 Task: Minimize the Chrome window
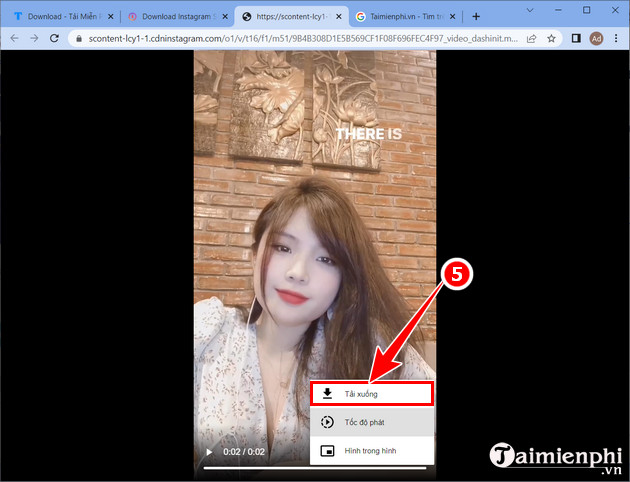click(x=558, y=10)
